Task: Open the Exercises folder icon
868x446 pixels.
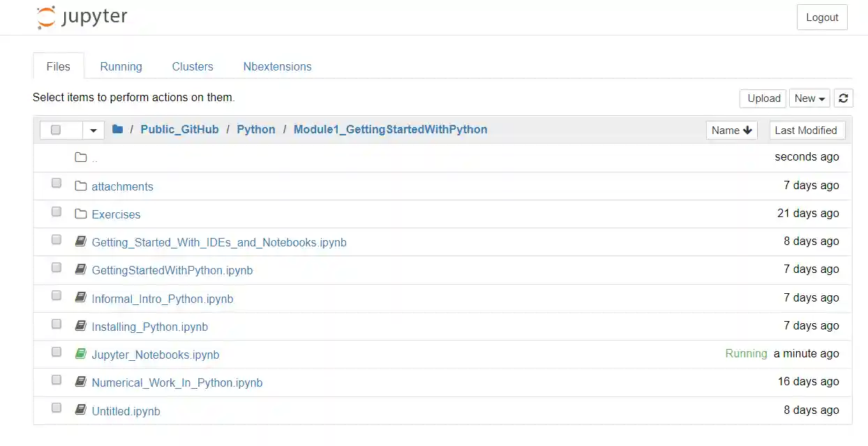Action: tap(80, 214)
